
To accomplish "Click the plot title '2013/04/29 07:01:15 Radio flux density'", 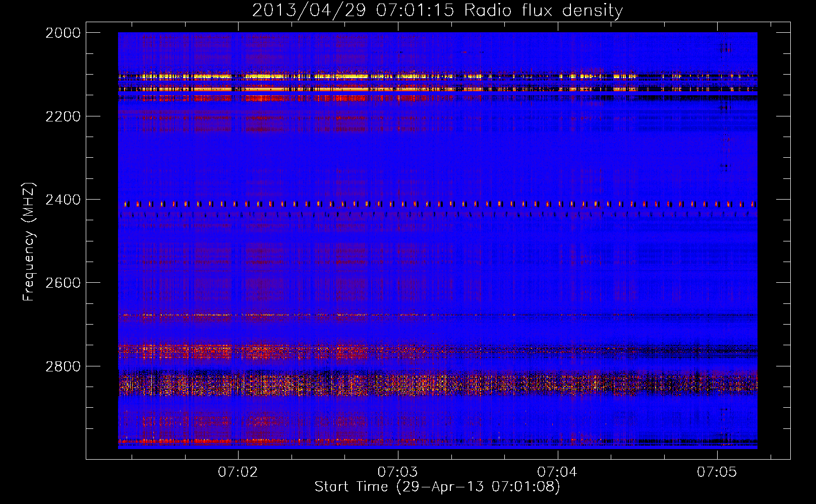I will point(438,11).
